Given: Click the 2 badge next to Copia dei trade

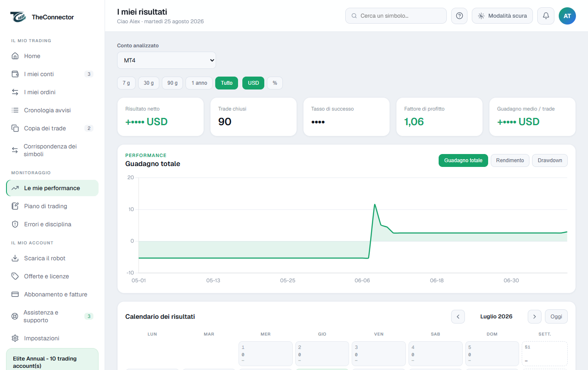Looking at the screenshot, I should (89, 128).
